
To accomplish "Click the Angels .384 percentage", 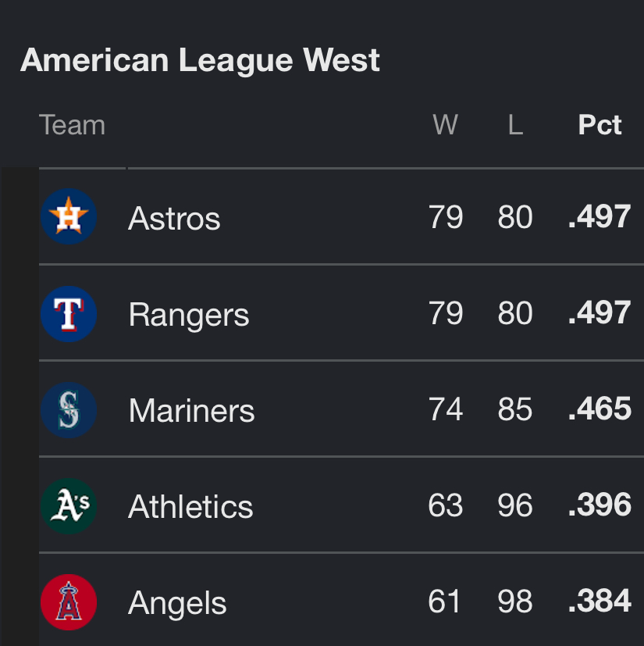I will coord(600,601).
